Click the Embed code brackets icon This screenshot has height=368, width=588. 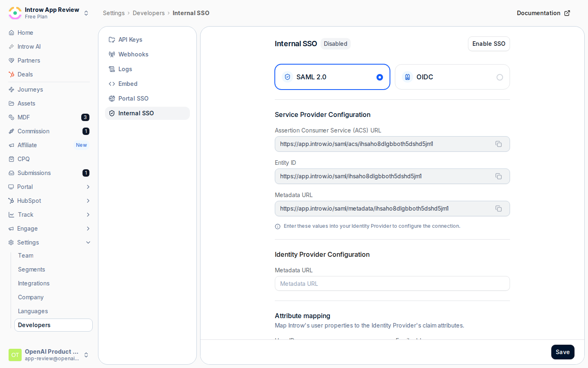[112, 84]
